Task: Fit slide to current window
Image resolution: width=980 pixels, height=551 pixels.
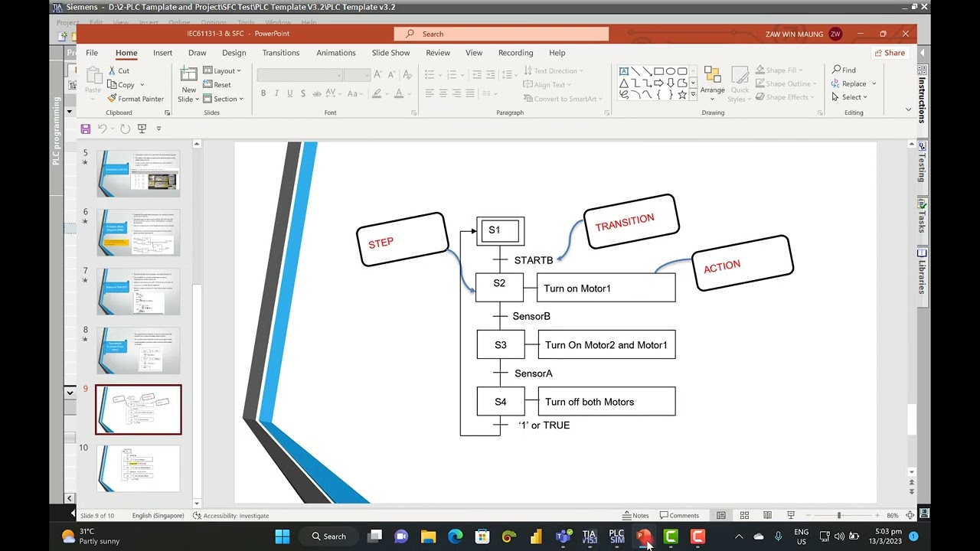Action: coord(910,515)
